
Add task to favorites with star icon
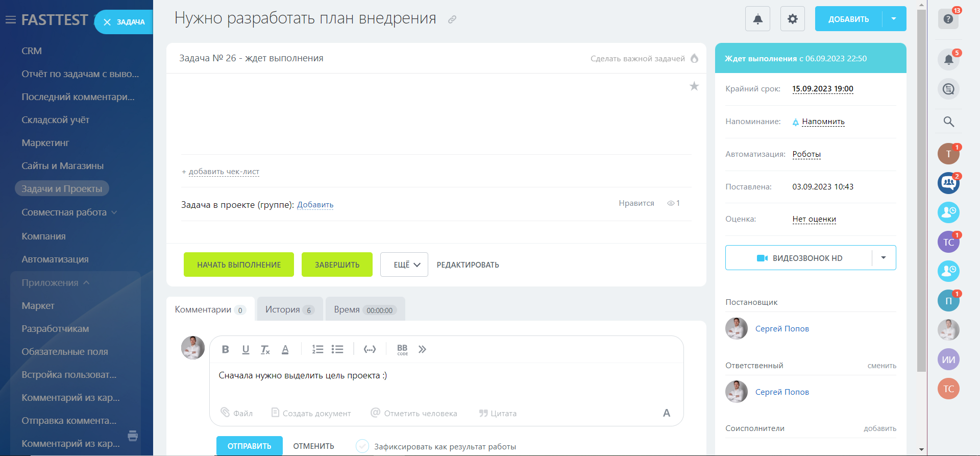coord(694,86)
